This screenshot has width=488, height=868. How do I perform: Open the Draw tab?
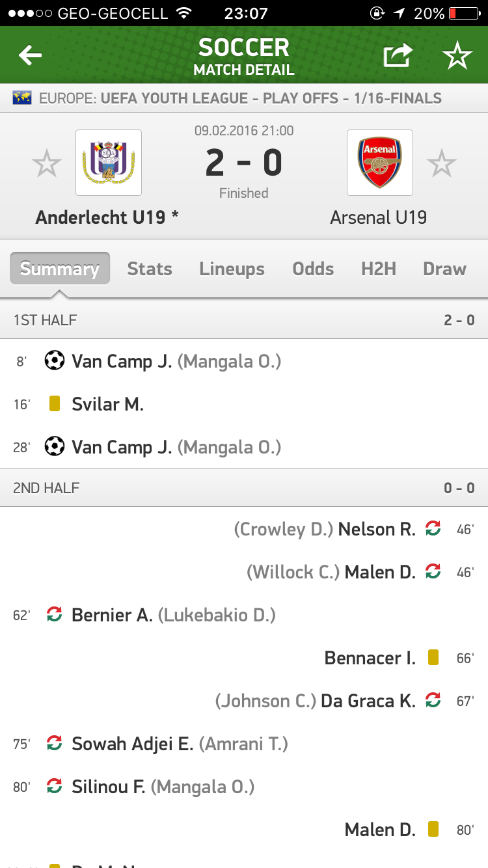[x=444, y=269]
